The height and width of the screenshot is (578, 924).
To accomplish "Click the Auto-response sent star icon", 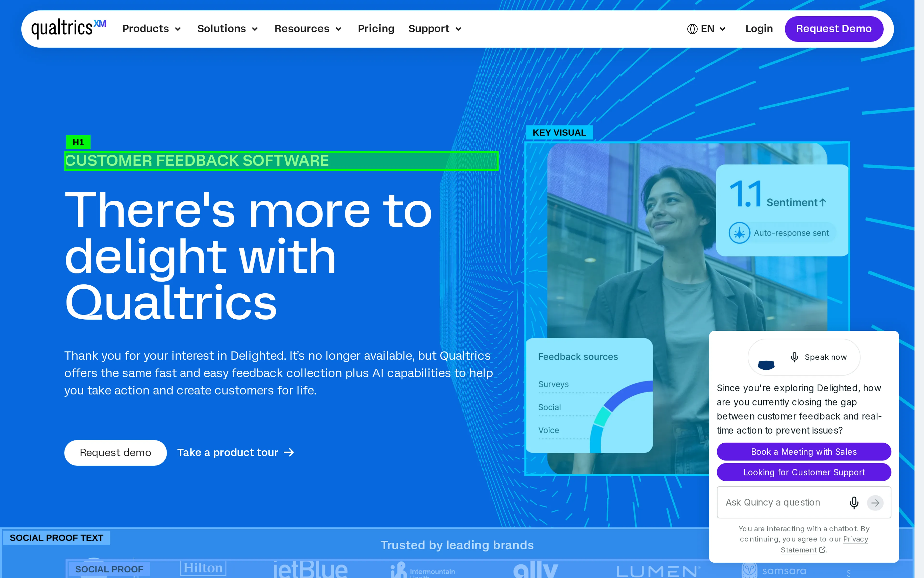I will (739, 233).
